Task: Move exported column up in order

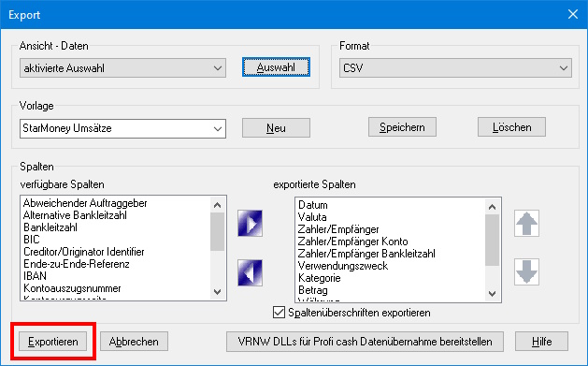Action: point(526,224)
